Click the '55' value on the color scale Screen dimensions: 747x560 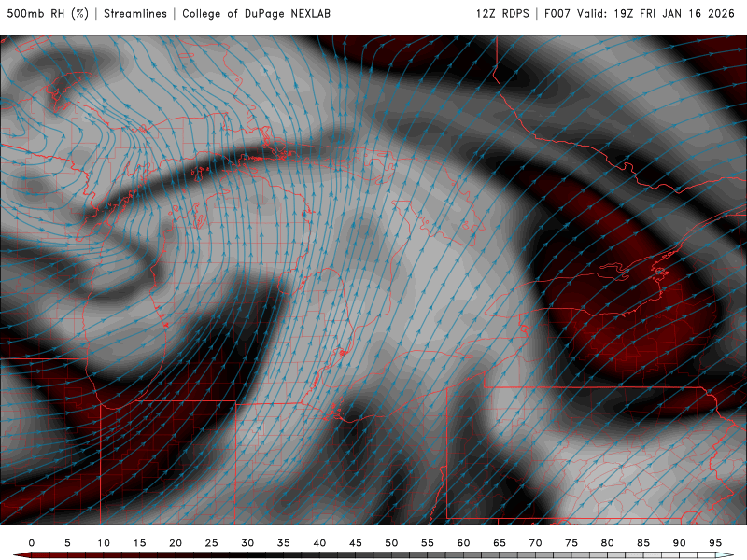tap(428, 543)
